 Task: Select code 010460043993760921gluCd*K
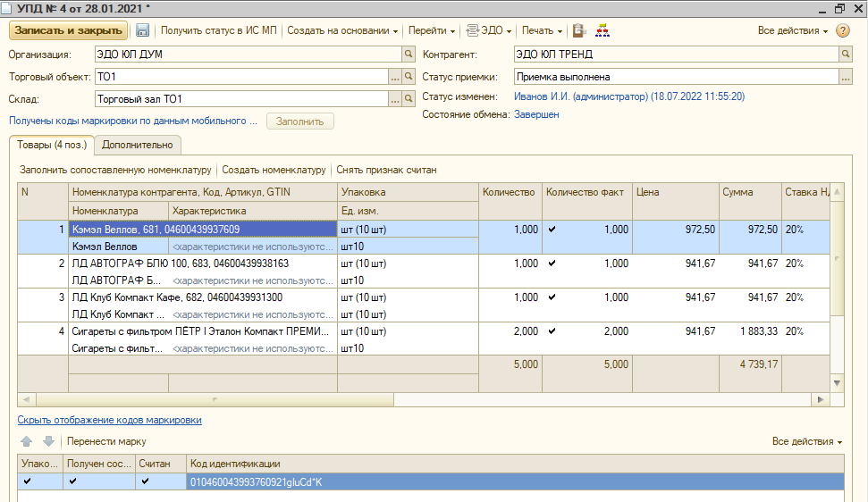tap(515, 481)
